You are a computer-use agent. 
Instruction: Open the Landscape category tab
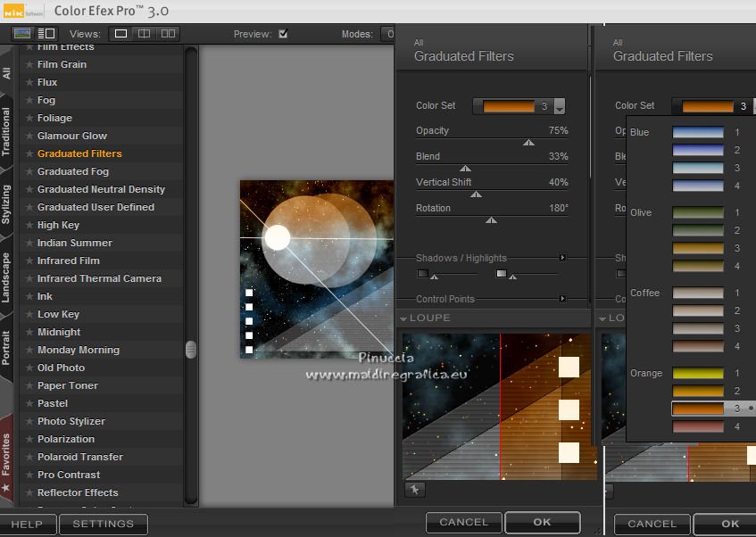click(x=7, y=277)
